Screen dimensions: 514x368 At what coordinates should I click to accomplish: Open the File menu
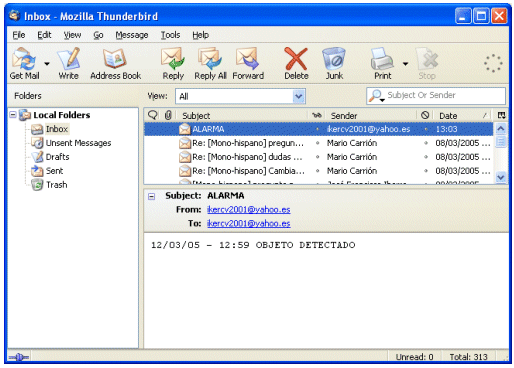[19, 35]
